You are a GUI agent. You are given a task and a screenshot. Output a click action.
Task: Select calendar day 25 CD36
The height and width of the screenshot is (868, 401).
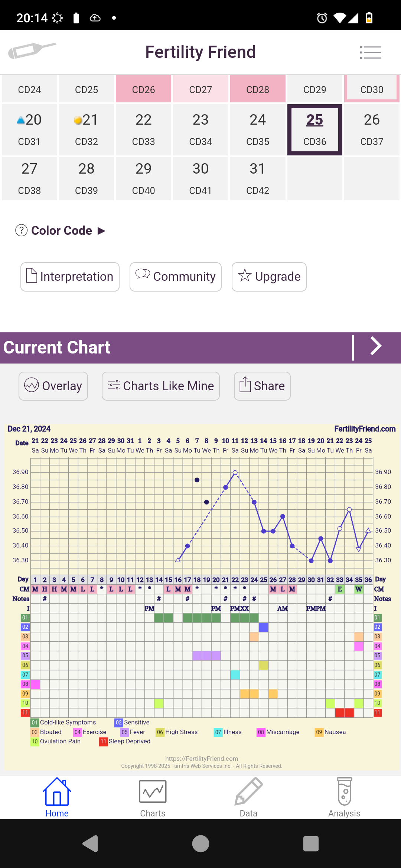[x=314, y=129]
